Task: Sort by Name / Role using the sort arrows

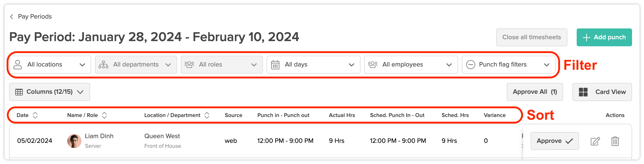Action: [105, 115]
